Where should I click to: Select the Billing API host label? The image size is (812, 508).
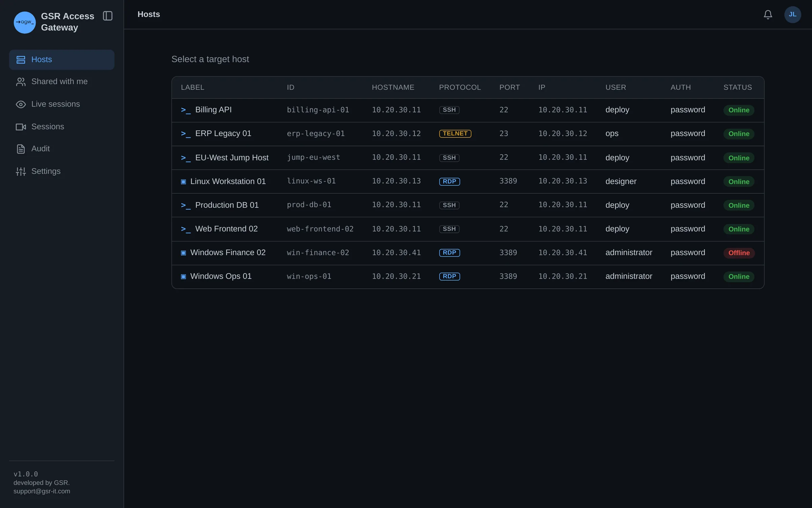coord(213,110)
